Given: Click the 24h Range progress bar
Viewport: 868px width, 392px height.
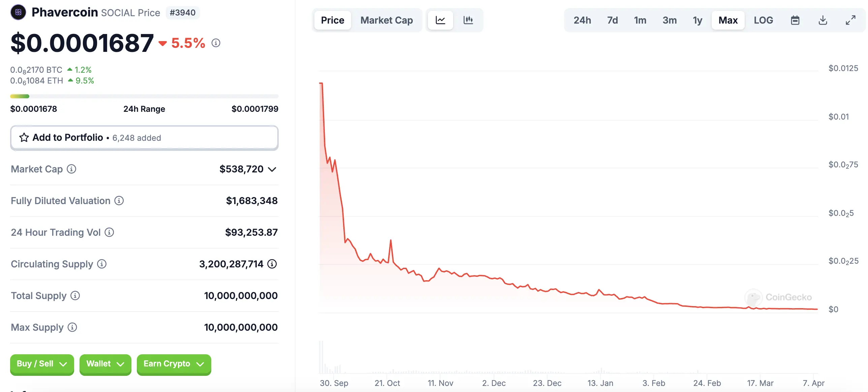Looking at the screenshot, I should (144, 96).
